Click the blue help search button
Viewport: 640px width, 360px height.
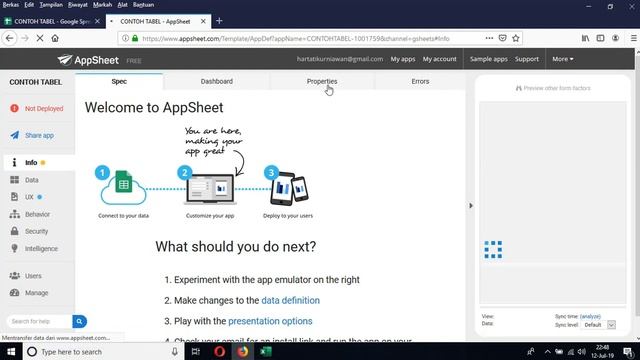click(x=80, y=322)
